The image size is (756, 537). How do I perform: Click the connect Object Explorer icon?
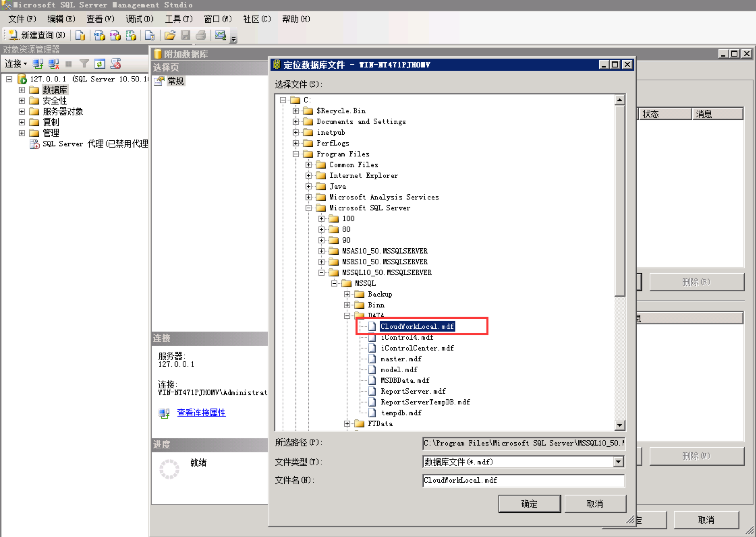[x=38, y=64]
